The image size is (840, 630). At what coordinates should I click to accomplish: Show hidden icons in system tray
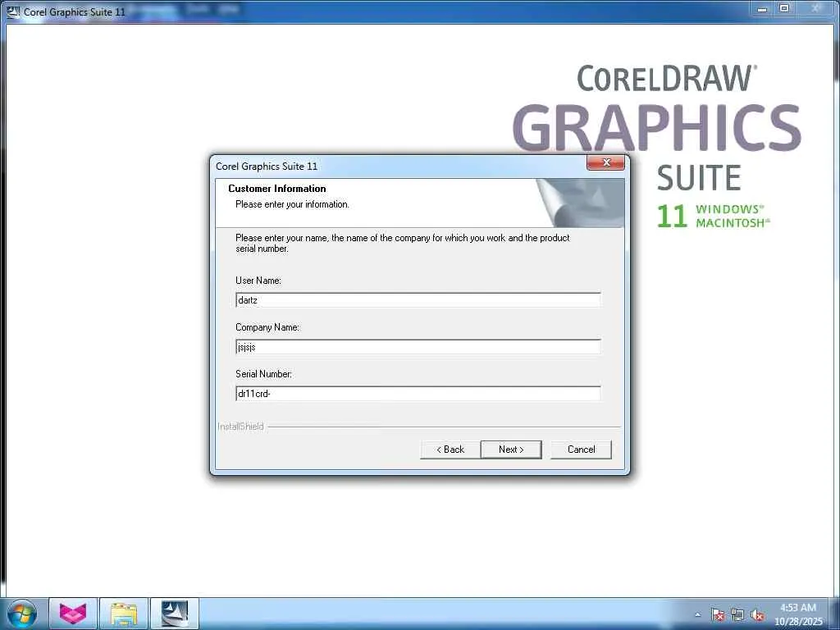697,614
